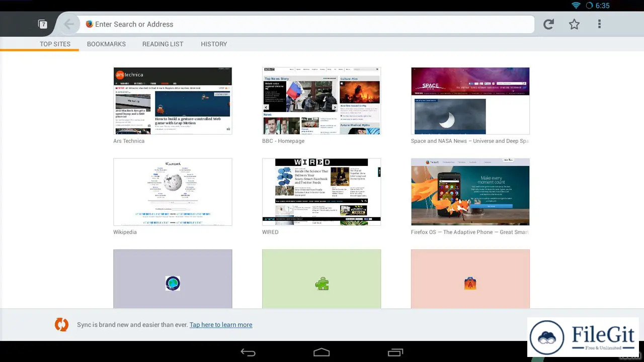The height and width of the screenshot is (362, 644).
Task: Open the WIRED thumbnail
Action: [321, 192]
